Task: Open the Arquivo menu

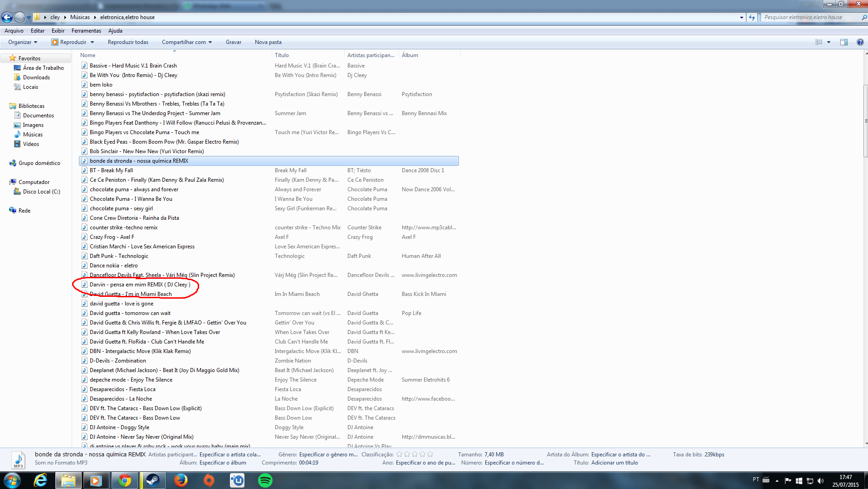Action: click(x=14, y=31)
